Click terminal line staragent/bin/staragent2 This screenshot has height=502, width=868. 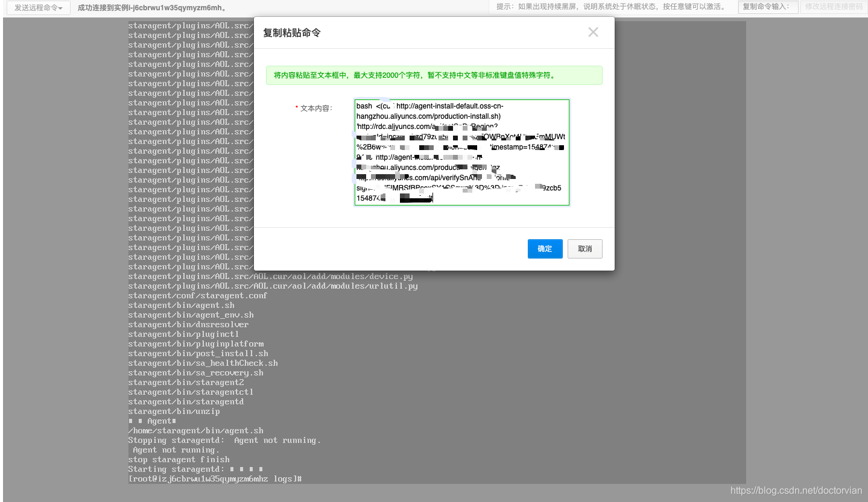point(186,383)
